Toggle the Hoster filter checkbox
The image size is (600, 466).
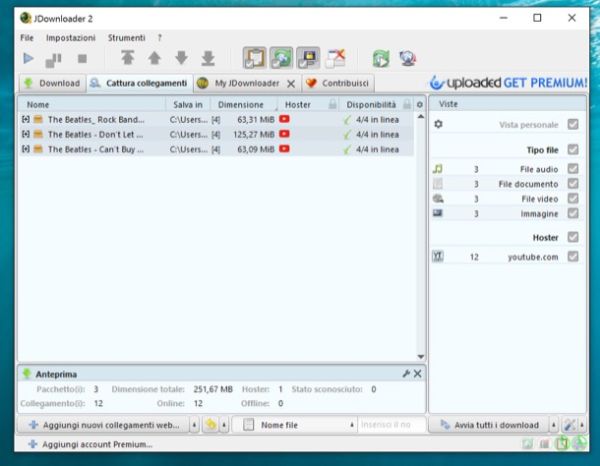pyautogui.click(x=573, y=237)
